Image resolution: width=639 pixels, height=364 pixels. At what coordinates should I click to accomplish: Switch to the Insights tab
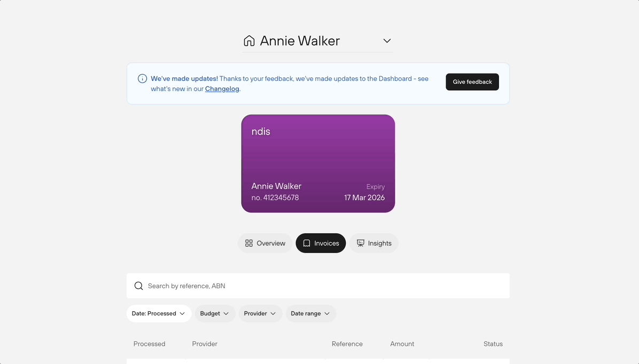pos(373,243)
